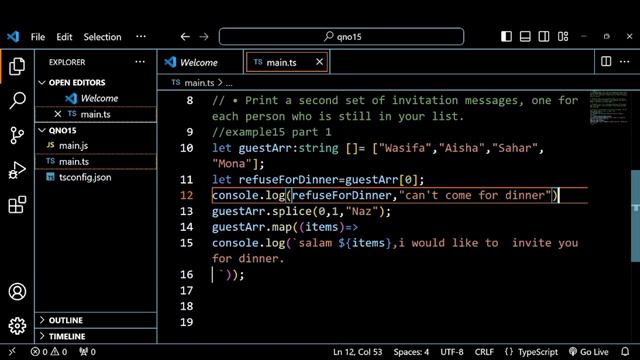The image size is (640, 360).
Task: Click main.ts in the breadcrumb
Action: click(x=199, y=83)
